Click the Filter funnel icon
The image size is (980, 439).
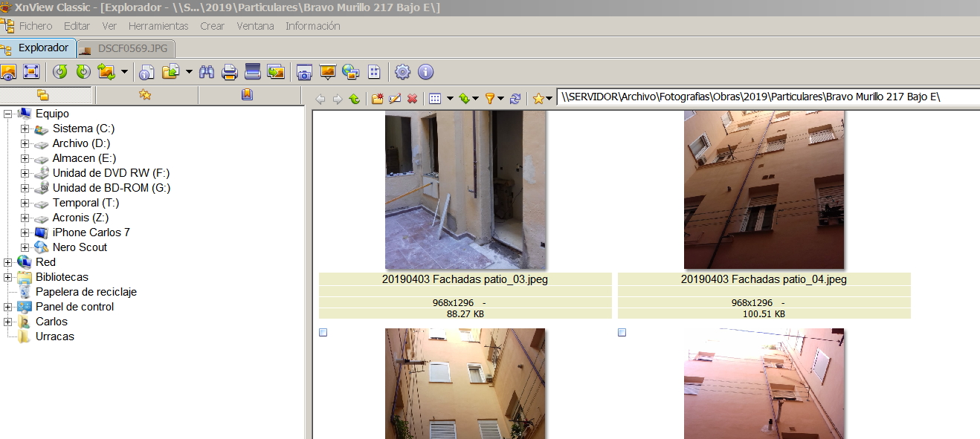click(490, 98)
